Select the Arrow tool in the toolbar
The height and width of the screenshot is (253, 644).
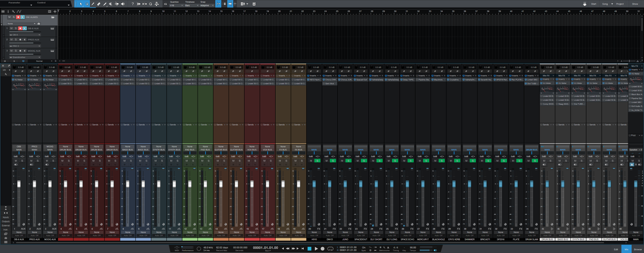point(80,4)
